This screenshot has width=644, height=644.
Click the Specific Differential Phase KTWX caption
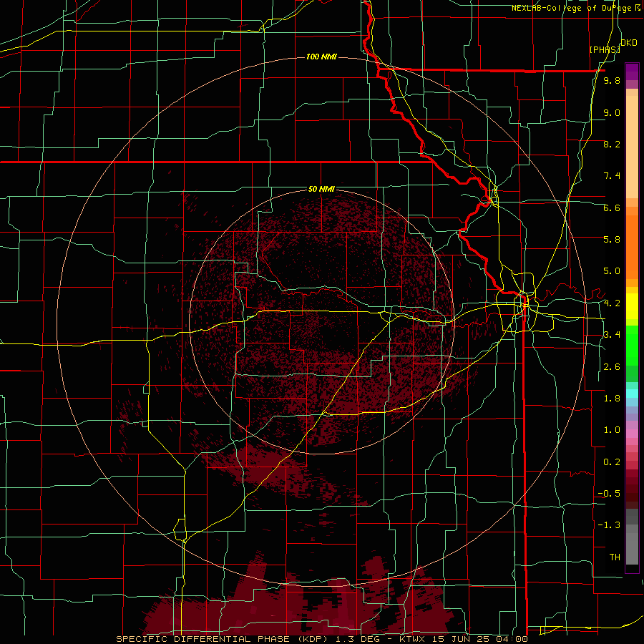click(321, 639)
